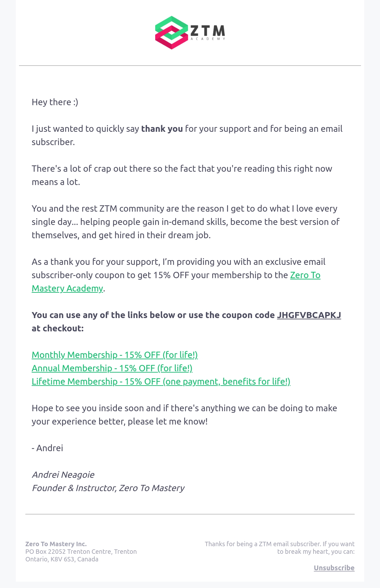Image resolution: width=380 pixels, height=588 pixels.
Task: Click the ZTM hexagon logo icon
Action: (x=171, y=33)
